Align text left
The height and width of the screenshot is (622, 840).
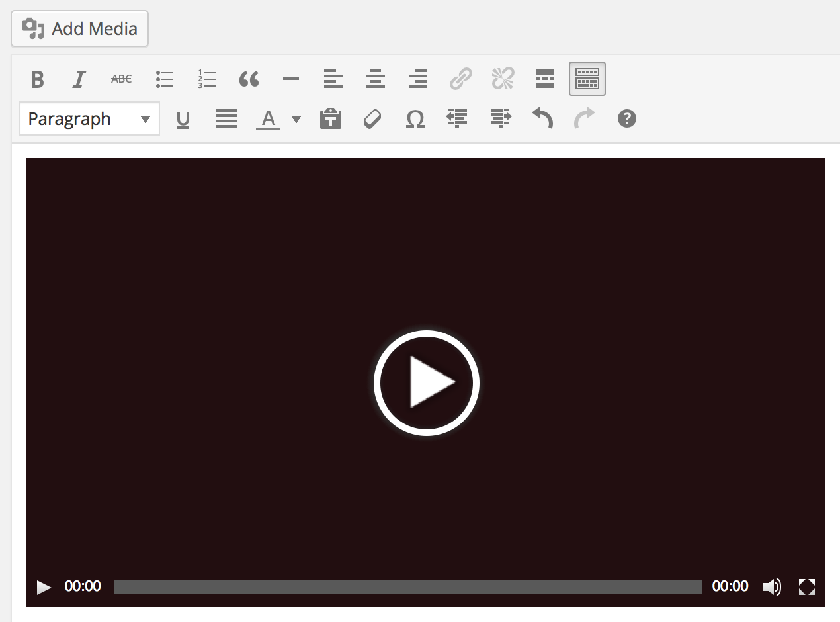[x=333, y=79]
